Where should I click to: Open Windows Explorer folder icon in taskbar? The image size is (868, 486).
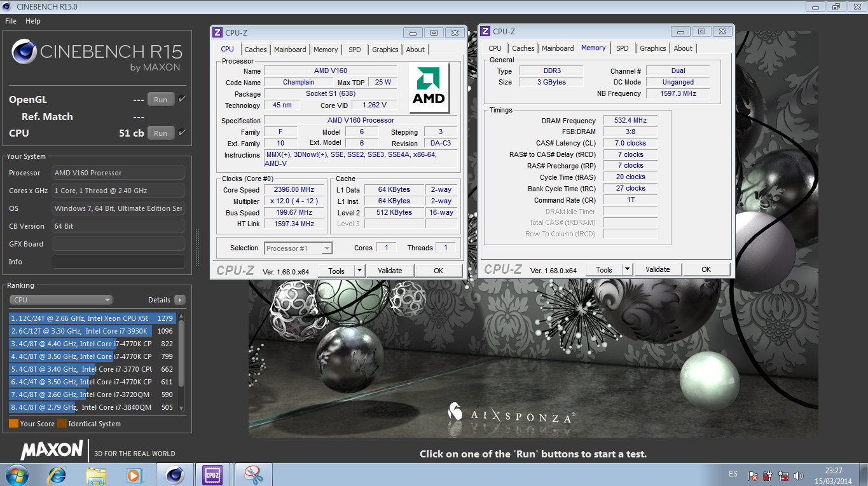(96, 475)
